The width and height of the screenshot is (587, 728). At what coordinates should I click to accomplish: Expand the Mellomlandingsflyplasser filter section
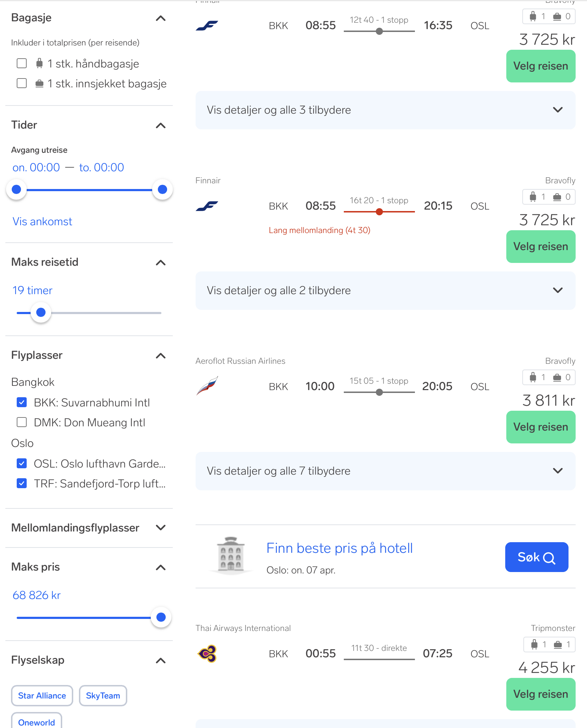pos(161,528)
